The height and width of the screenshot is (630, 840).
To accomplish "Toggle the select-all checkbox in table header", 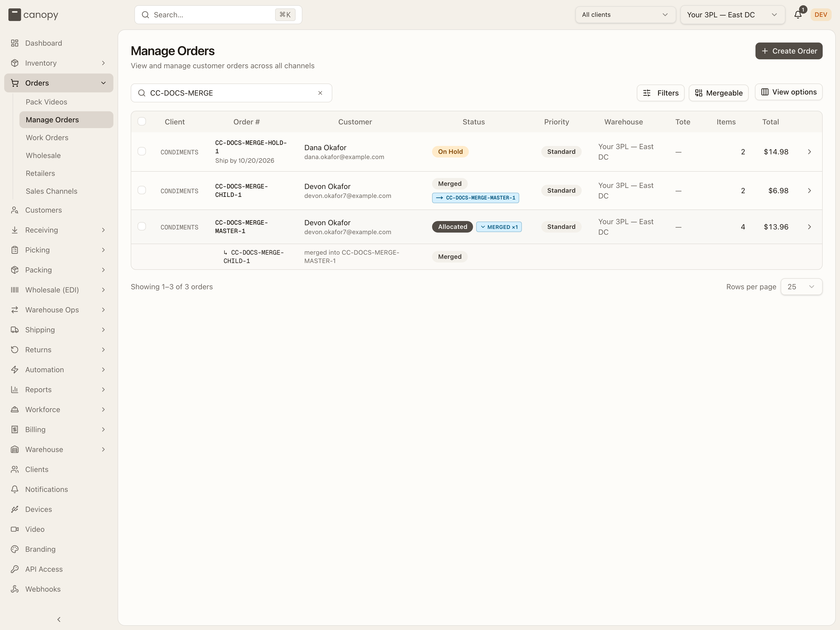I will coord(142,122).
